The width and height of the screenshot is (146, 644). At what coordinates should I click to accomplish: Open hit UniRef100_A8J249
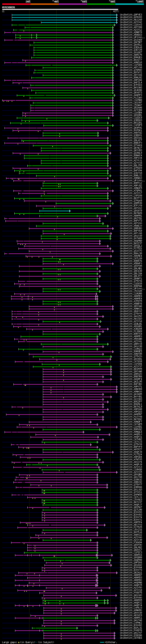pyautogui.click(x=131, y=20)
